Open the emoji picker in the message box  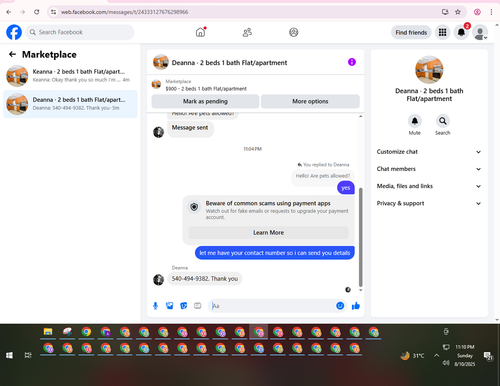click(340, 306)
